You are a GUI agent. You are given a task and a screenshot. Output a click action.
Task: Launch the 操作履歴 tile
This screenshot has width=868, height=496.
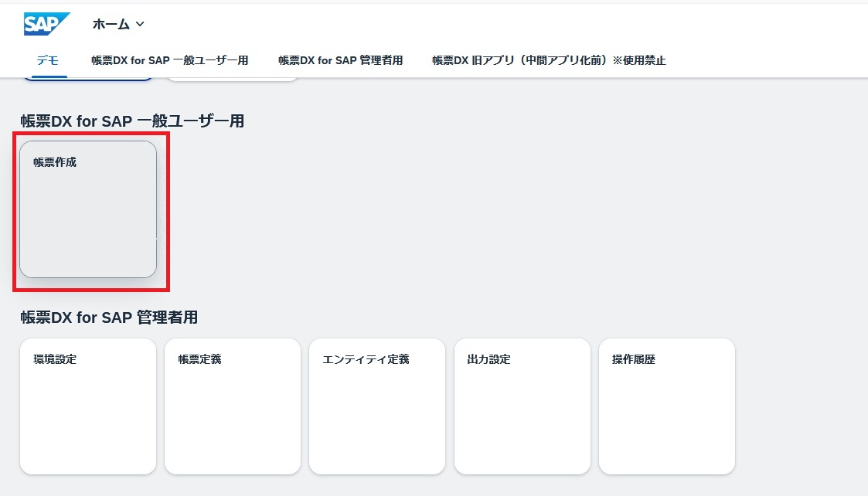coord(667,406)
